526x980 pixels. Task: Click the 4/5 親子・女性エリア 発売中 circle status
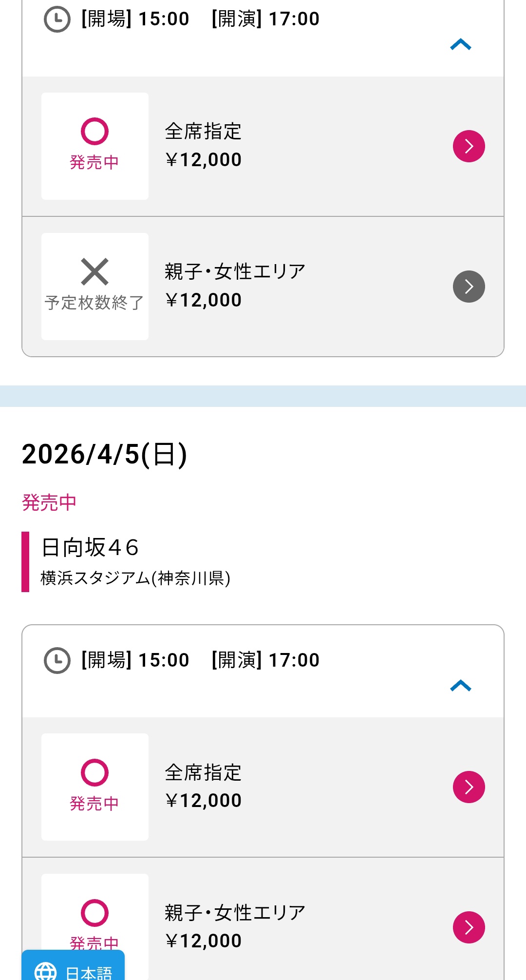pos(94,914)
